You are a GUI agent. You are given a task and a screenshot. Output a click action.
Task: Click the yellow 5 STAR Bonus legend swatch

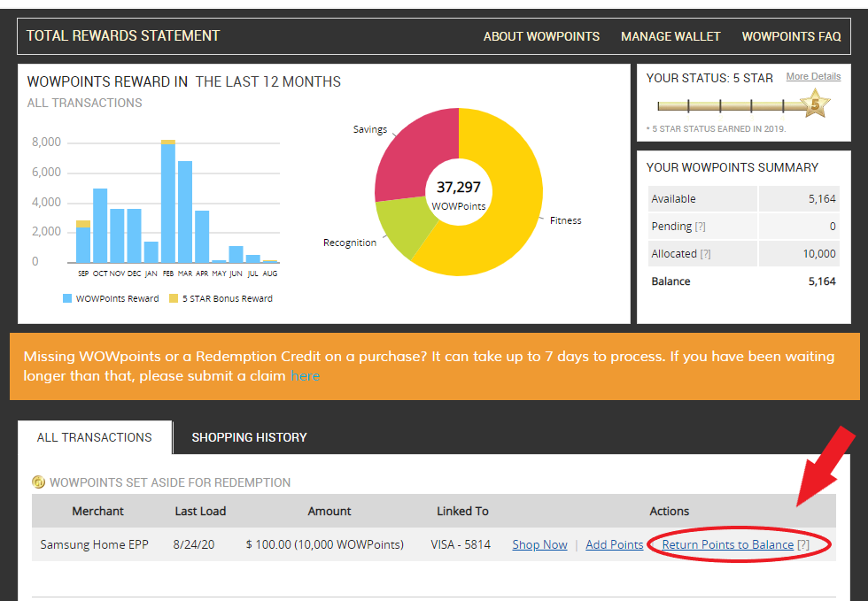pos(174,298)
